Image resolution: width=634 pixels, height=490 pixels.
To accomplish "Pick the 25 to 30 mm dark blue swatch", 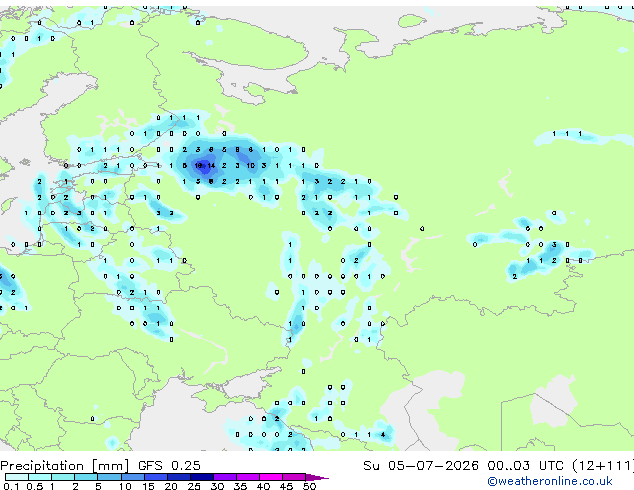I will click(x=202, y=477).
